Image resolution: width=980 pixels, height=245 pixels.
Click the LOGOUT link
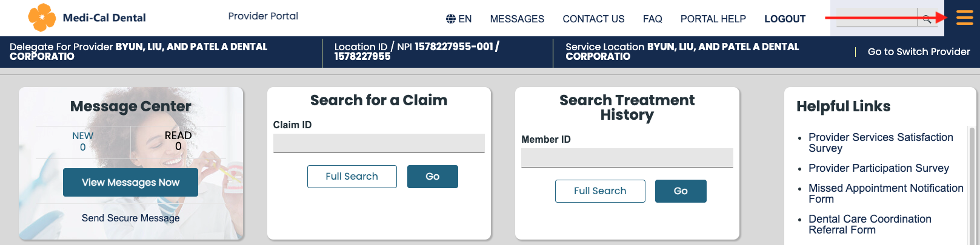[785, 19]
